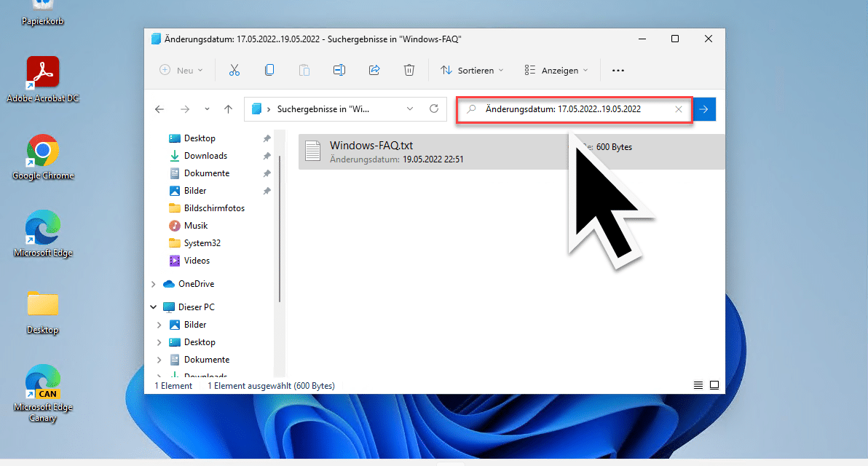The width and height of the screenshot is (868, 466).
Task: Click the Paste clipboard icon
Action: point(304,71)
